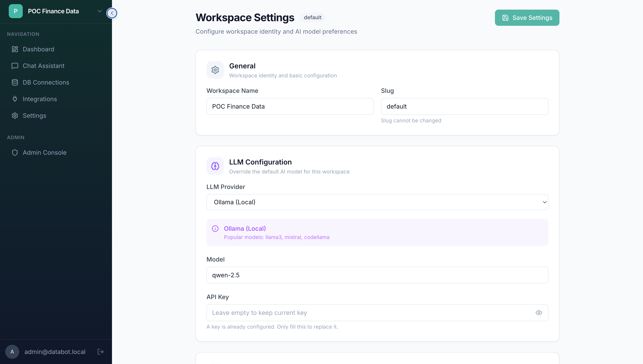Go to Chat Assistant page
This screenshot has height=364, width=643.
point(56,66)
